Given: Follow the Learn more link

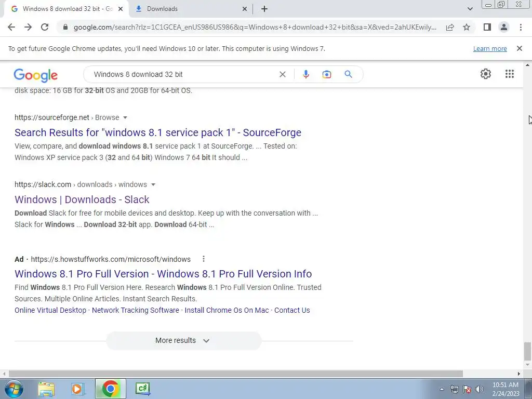Looking at the screenshot, I should coord(490,49).
